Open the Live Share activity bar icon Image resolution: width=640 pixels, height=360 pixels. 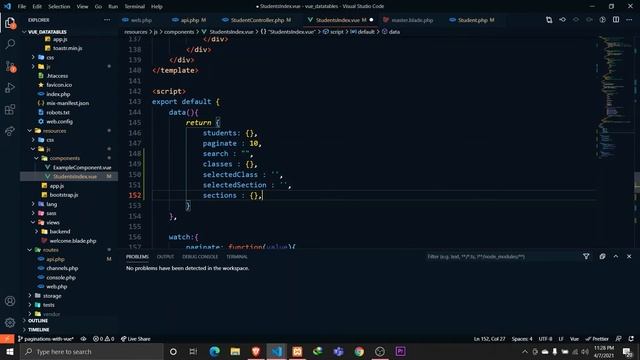pyautogui.click(x=10, y=131)
